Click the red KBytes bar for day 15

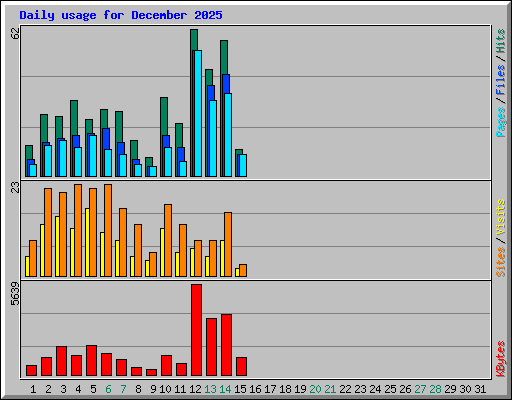(x=241, y=366)
